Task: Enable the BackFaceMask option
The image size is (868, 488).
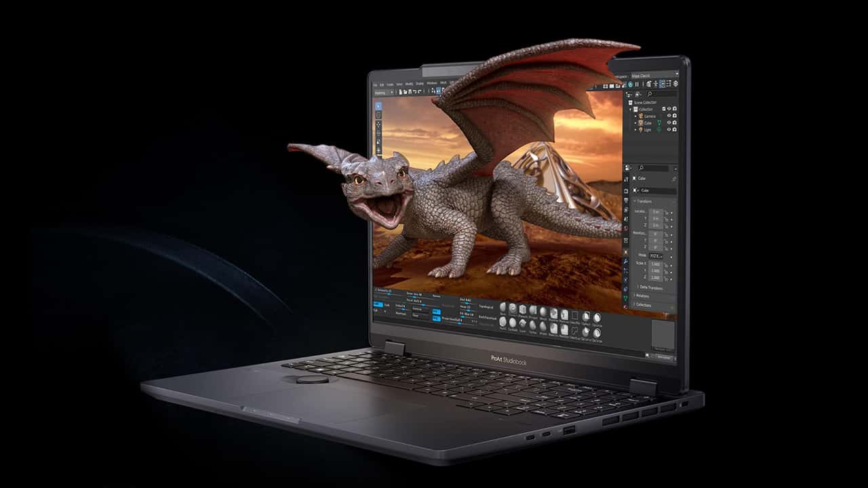Action: [x=488, y=317]
